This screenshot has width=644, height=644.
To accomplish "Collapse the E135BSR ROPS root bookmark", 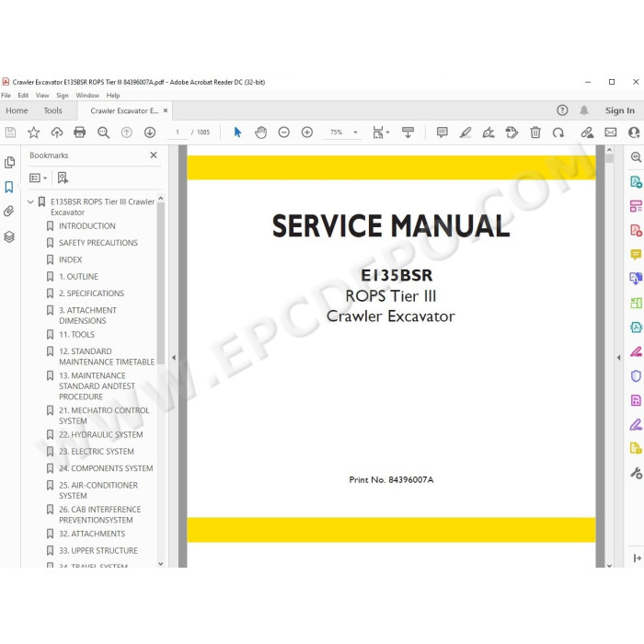I will [x=30, y=201].
